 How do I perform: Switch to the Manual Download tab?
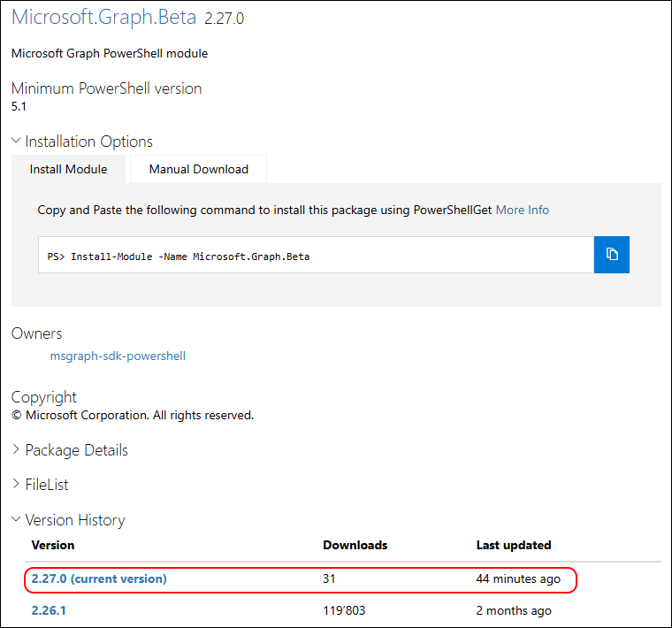[x=198, y=169]
